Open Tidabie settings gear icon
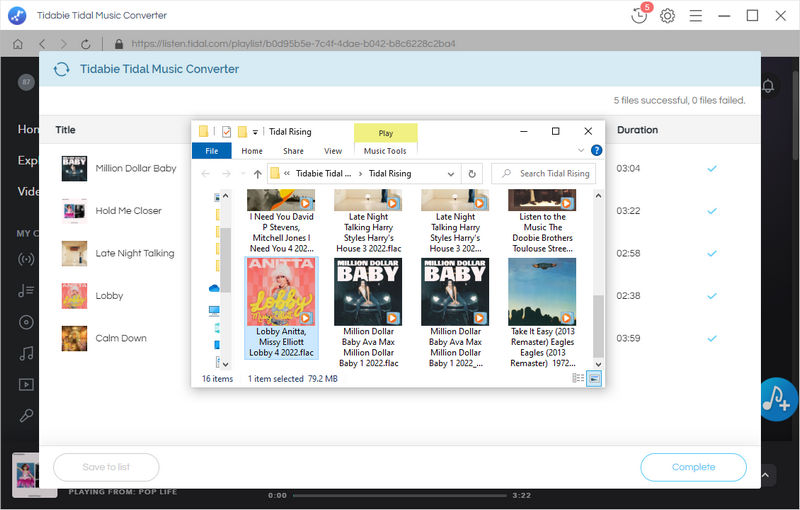800x510 pixels. point(667,16)
